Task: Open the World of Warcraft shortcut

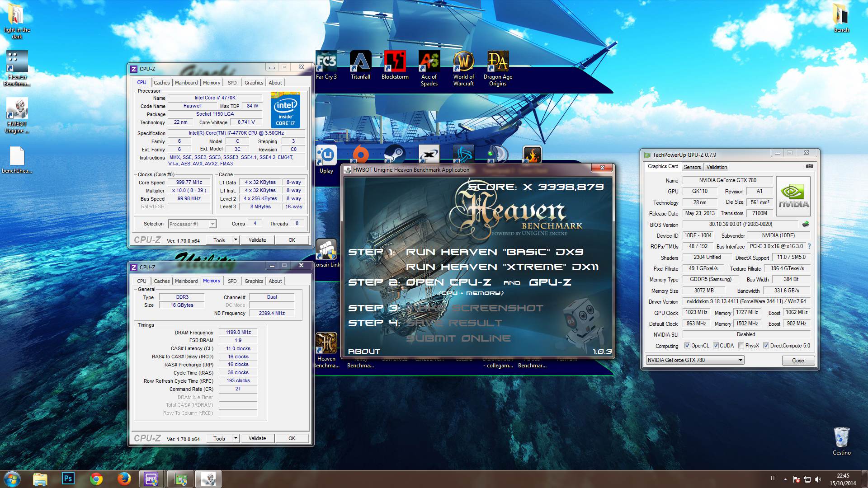Action: (463, 68)
